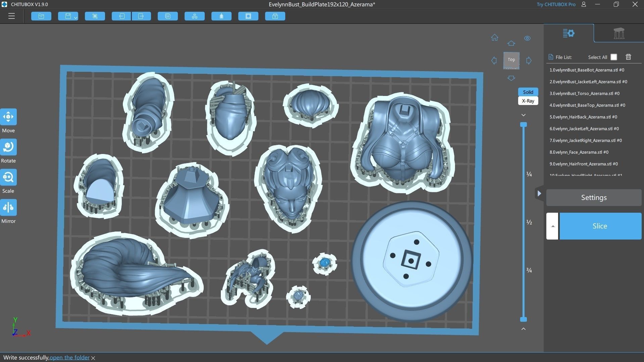The image size is (644, 362).
Task: Open the supports panel tab
Action: coord(619,33)
